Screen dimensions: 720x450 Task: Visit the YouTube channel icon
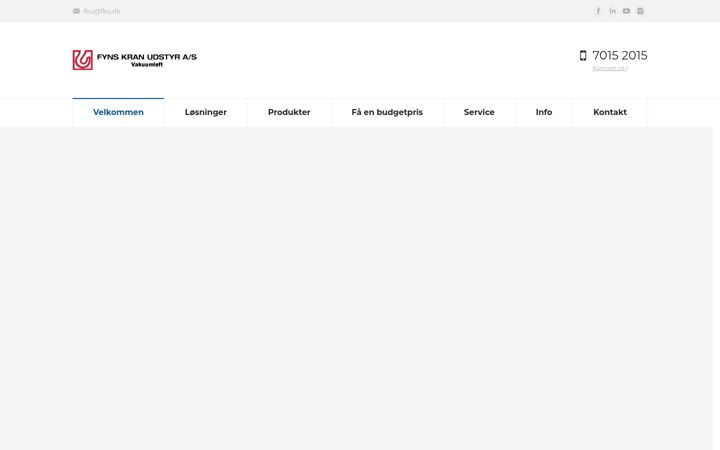tap(626, 11)
